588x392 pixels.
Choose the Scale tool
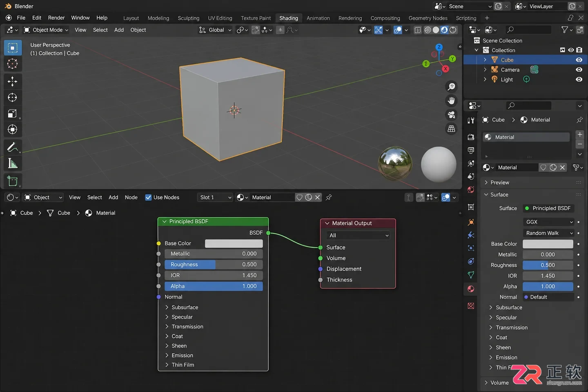tap(13, 114)
